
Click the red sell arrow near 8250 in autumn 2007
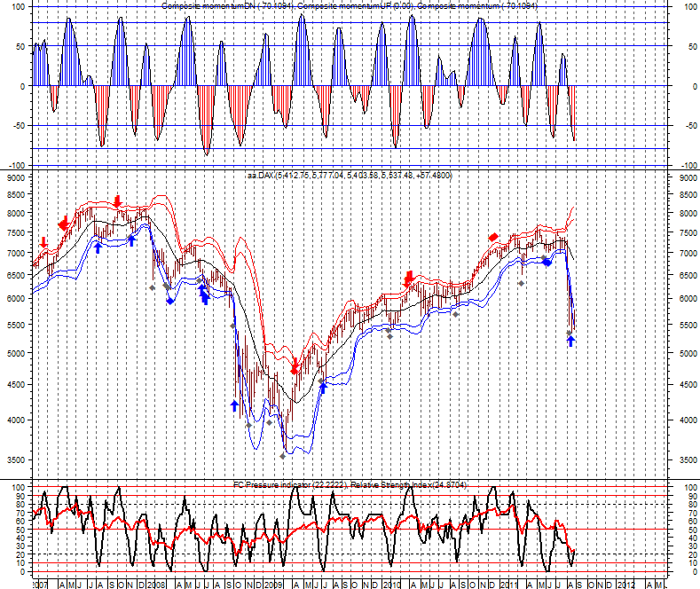click(x=117, y=201)
